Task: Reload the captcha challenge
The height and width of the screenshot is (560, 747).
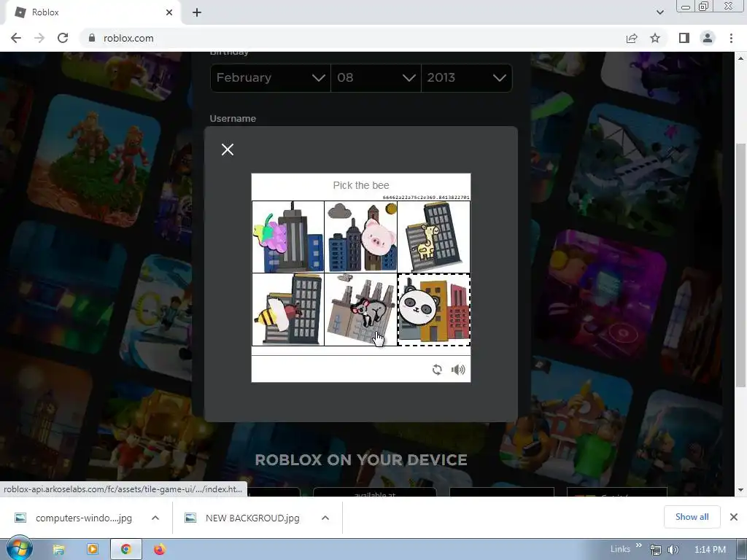Action: click(437, 370)
